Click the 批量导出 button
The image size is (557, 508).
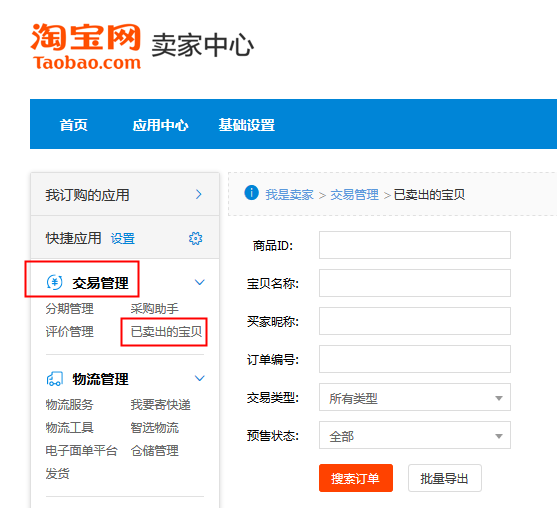(445, 478)
